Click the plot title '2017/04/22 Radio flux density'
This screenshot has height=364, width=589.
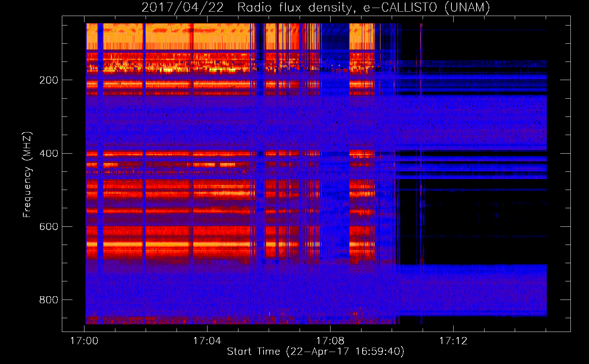click(x=316, y=7)
